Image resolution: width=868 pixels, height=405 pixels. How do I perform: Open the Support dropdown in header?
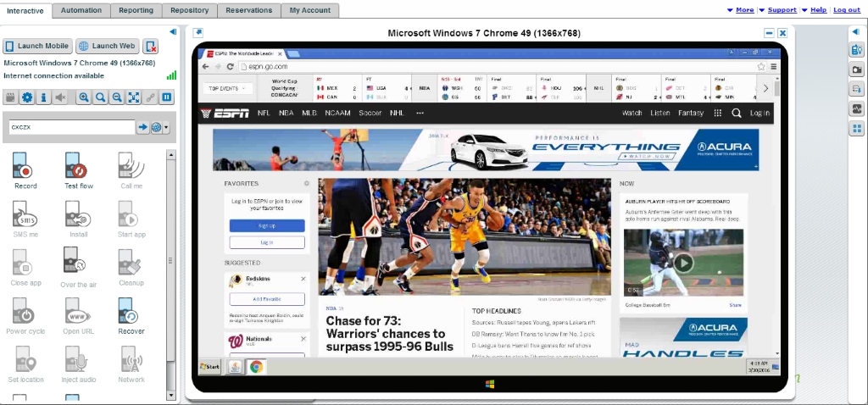(x=778, y=10)
